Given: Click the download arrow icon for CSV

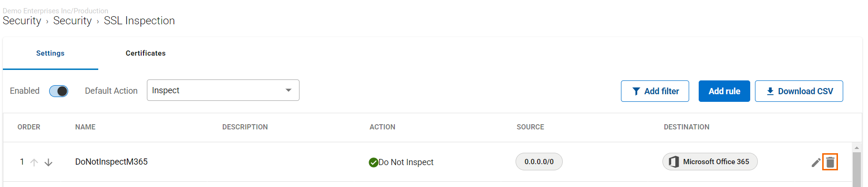Looking at the screenshot, I should [770, 91].
